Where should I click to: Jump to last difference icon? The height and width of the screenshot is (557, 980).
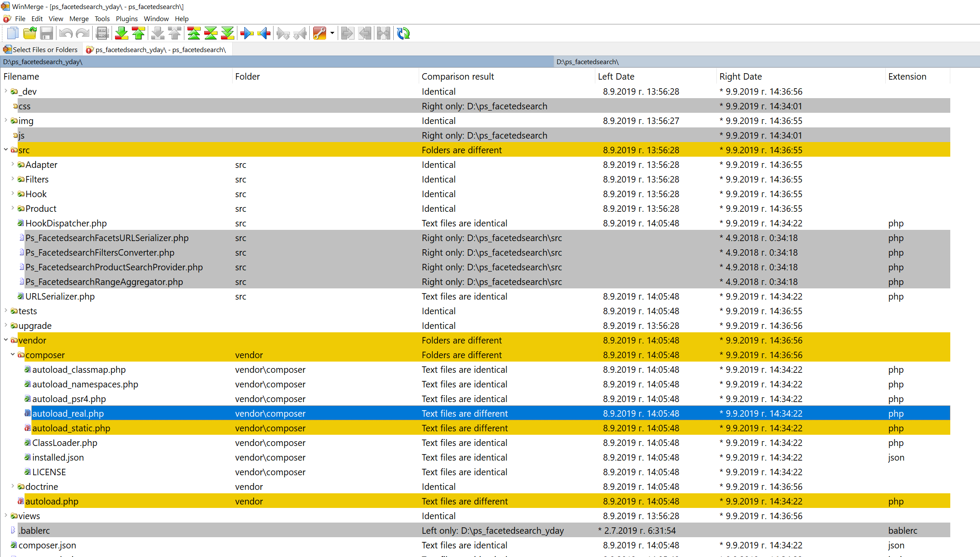pos(227,33)
